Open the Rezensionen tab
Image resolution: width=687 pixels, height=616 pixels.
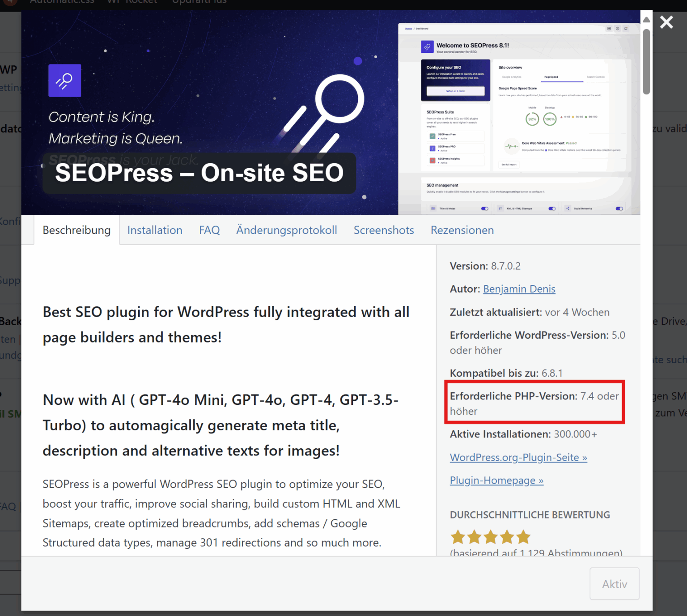[462, 230]
